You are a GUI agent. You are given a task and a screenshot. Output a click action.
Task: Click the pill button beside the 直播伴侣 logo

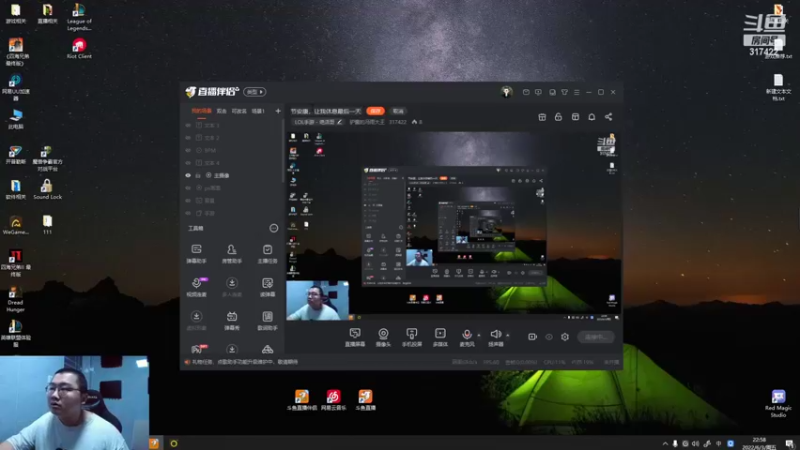tap(255, 92)
